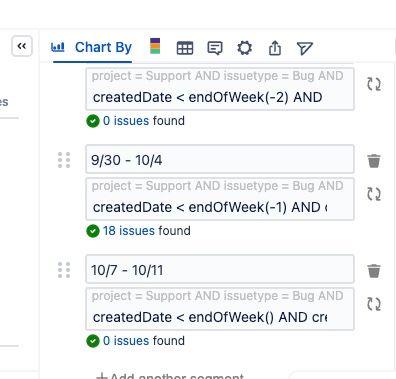Add another segment

170,376
